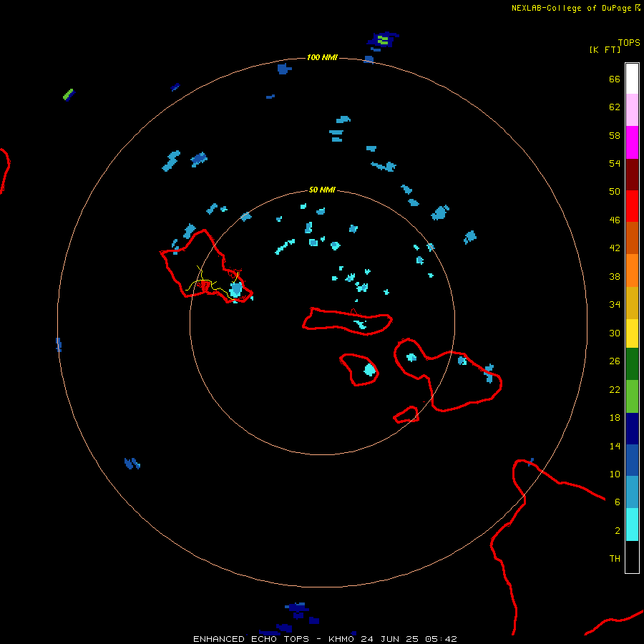Click the 54 legend value
This screenshot has height=644, width=644.
point(615,163)
